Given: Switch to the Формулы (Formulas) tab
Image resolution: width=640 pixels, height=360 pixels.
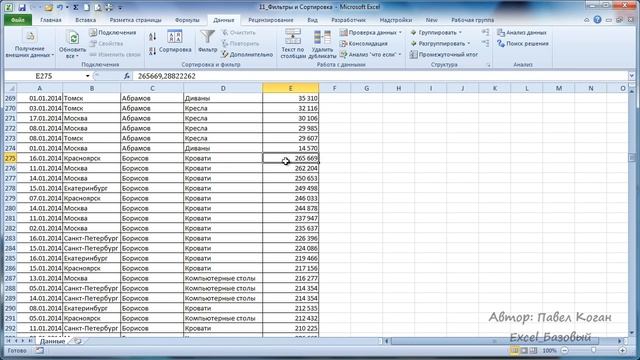Looking at the screenshot, I should pyautogui.click(x=187, y=20).
